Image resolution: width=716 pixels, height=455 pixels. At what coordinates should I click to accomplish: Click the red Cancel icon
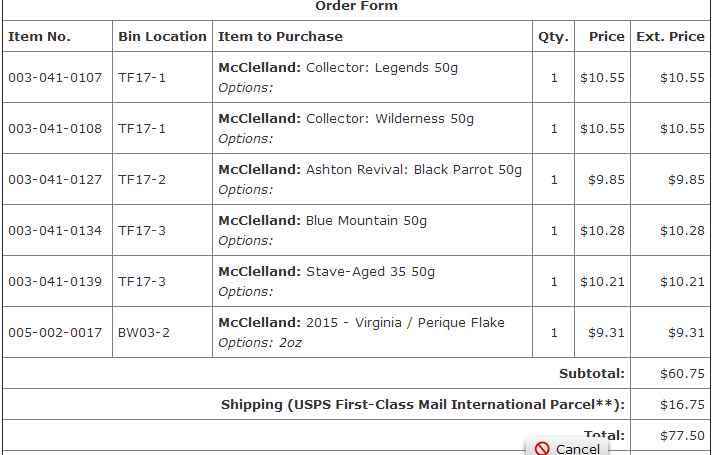tap(542, 449)
